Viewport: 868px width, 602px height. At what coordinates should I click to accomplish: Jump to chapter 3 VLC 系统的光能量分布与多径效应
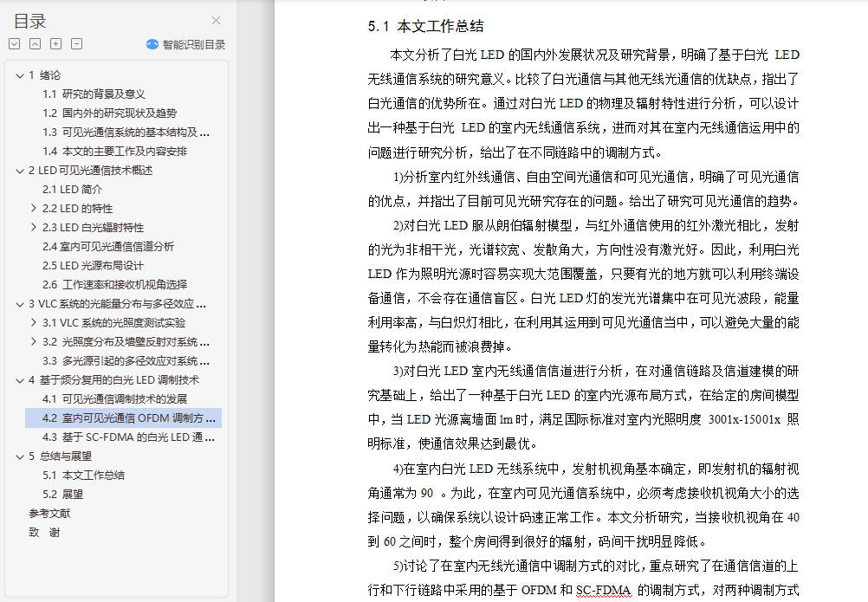point(117,304)
